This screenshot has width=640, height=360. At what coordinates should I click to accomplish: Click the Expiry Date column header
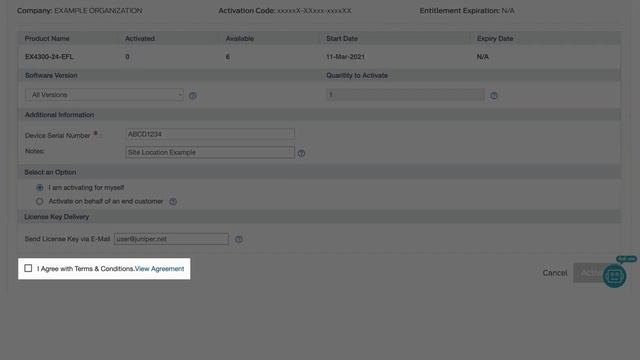[x=495, y=38]
